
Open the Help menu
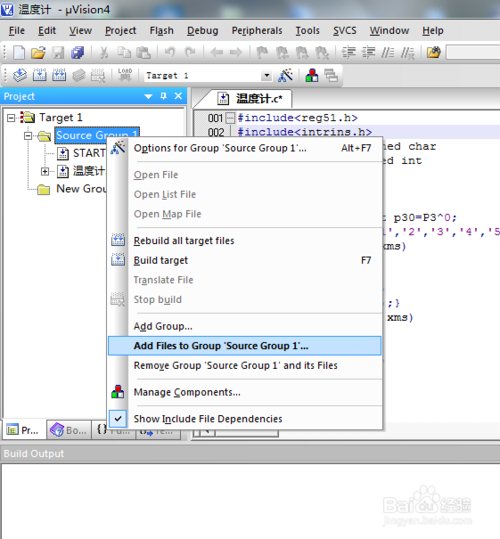[x=433, y=31]
